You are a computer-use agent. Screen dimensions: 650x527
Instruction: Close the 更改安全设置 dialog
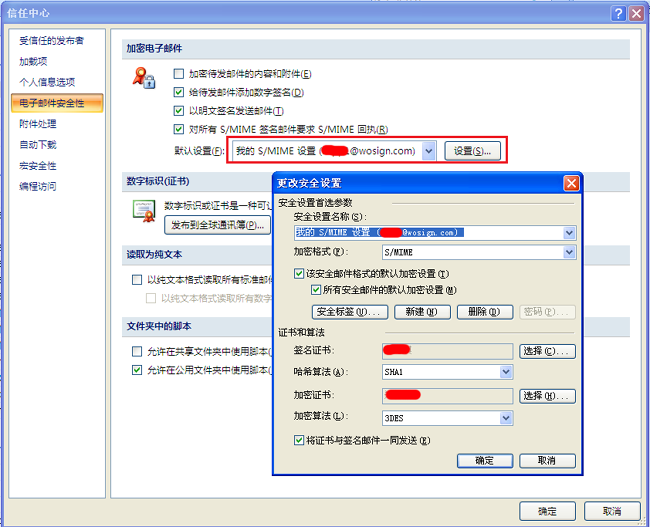571,183
